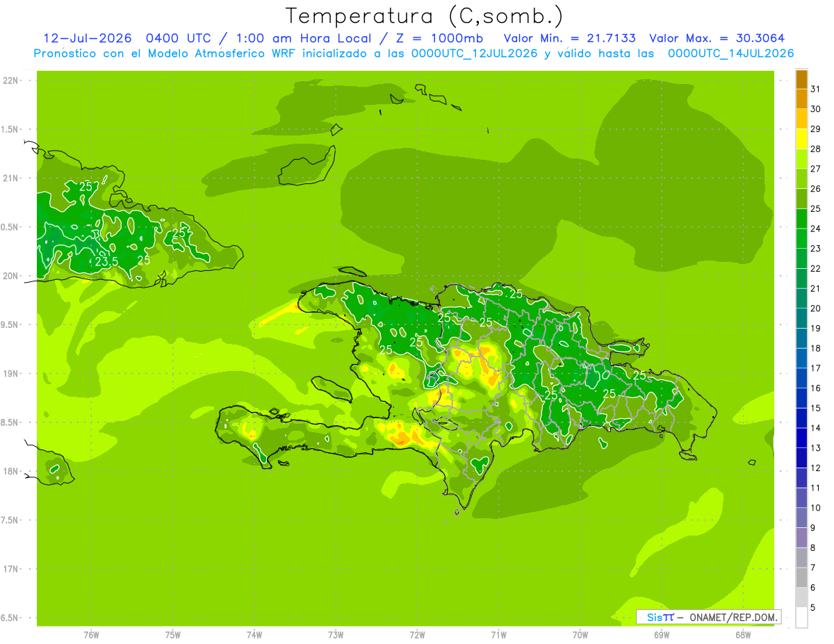The image size is (834, 644).
Task: Pick the light green legend swatch between 26 and 27
Action: [x=801, y=179]
